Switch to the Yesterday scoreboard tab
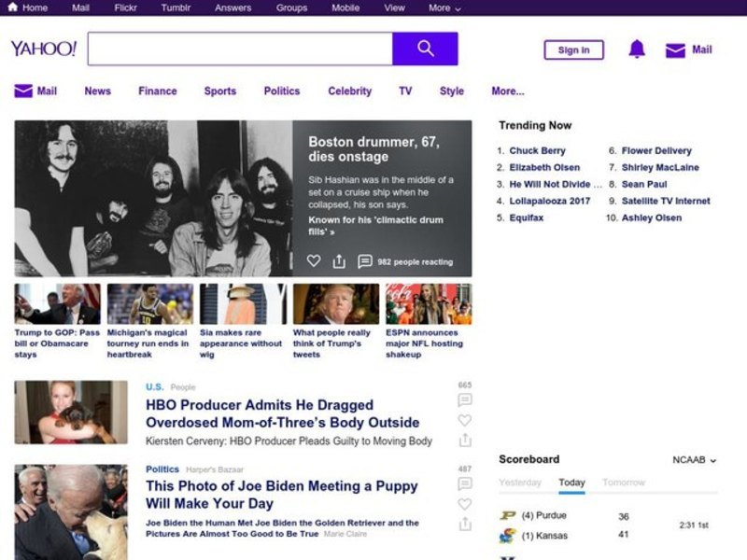 [x=520, y=483]
